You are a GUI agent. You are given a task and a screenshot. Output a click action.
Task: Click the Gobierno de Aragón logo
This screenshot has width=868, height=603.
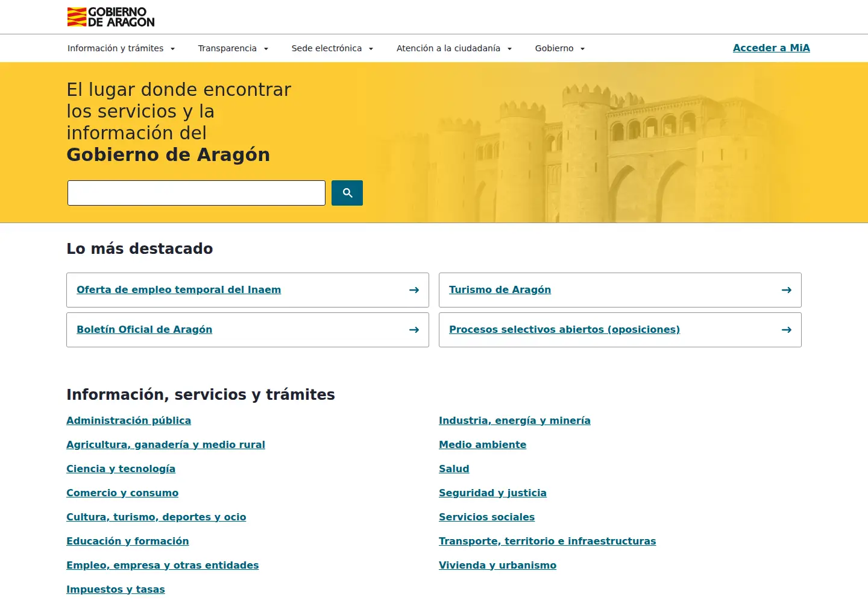click(111, 17)
